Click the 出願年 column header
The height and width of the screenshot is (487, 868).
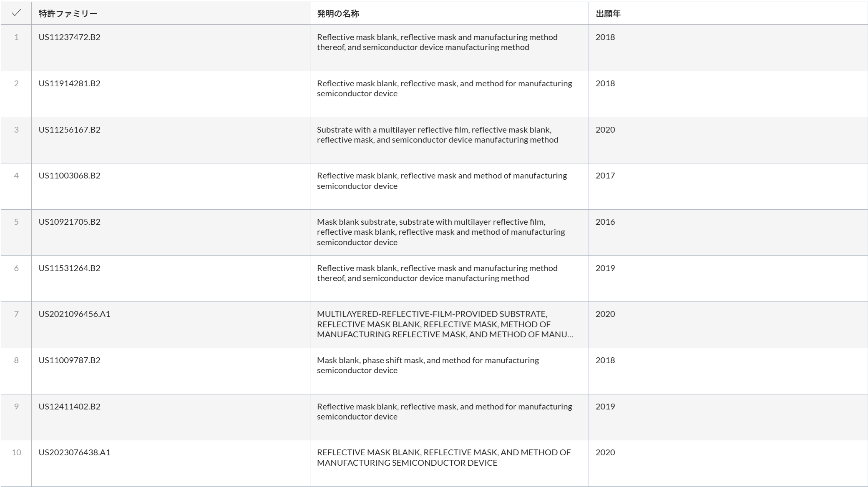(x=608, y=14)
